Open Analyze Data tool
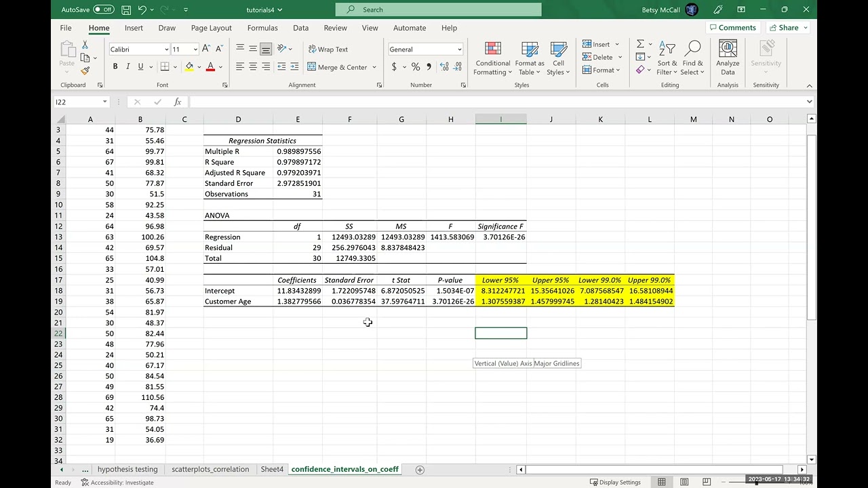 coord(728,58)
